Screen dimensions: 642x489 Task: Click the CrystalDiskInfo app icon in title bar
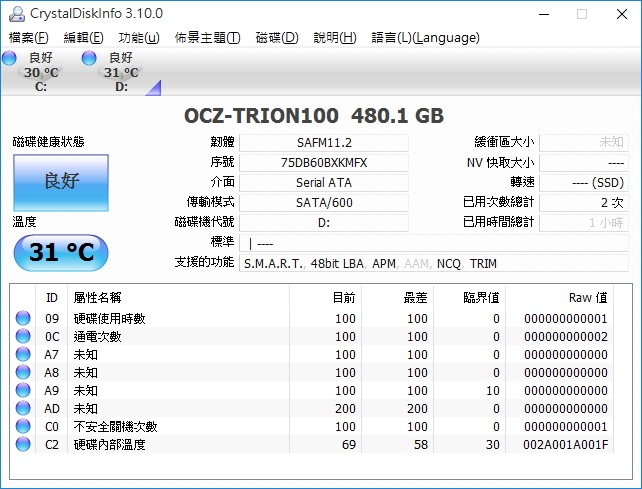[17, 14]
